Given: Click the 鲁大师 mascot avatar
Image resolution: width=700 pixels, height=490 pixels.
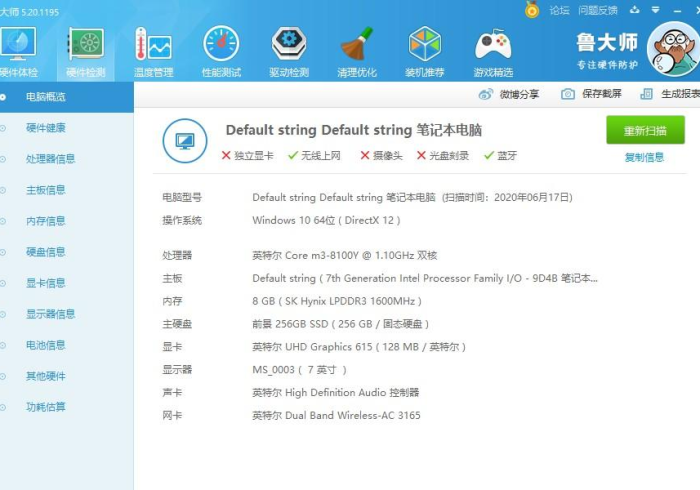Looking at the screenshot, I should [x=675, y=49].
